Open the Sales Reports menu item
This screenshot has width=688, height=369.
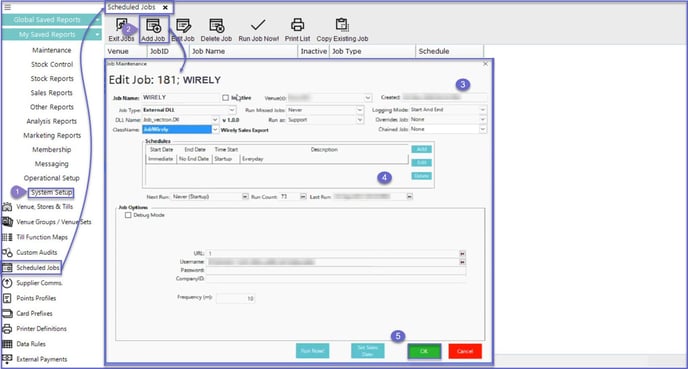52,93
